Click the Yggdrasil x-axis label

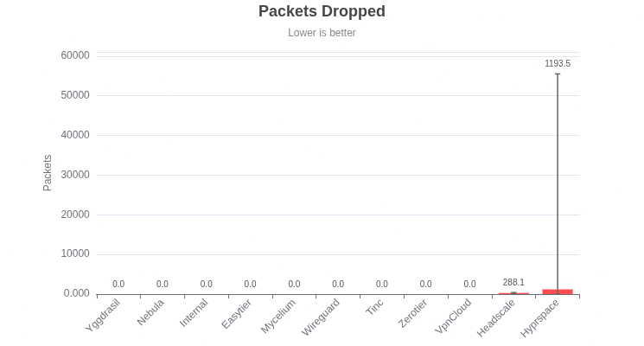click(x=104, y=315)
